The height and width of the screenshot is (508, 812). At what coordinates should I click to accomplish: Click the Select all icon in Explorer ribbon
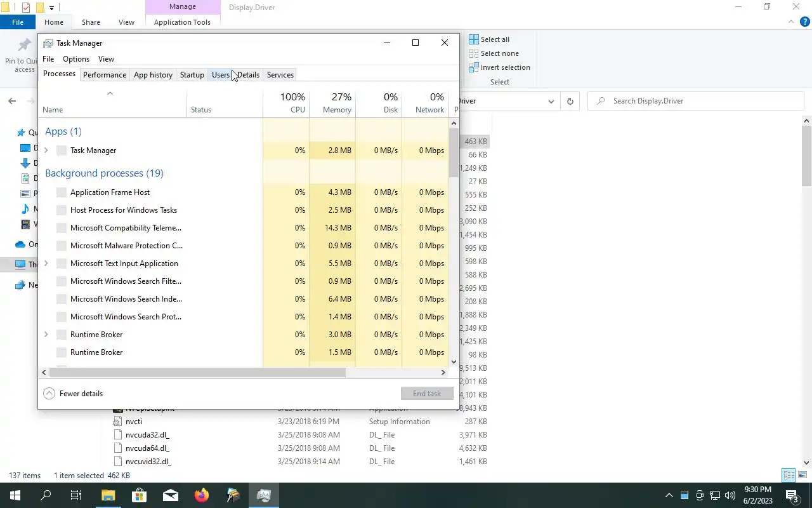pos(474,39)
